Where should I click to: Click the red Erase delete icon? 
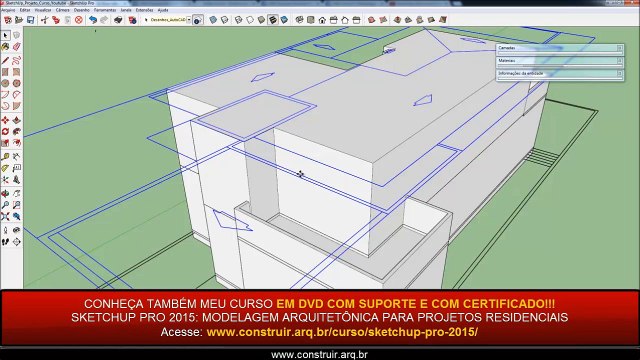(x=79, y=20)
